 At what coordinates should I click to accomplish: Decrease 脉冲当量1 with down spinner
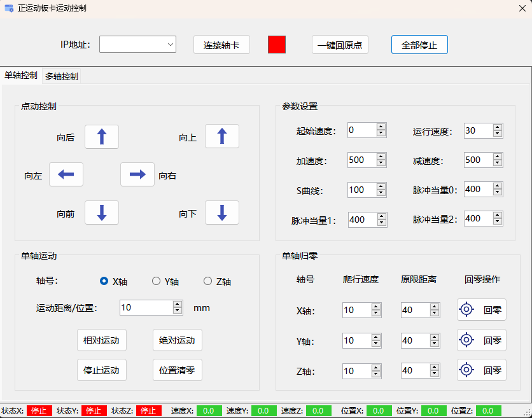pyautogui.click(x=382, y=223)
